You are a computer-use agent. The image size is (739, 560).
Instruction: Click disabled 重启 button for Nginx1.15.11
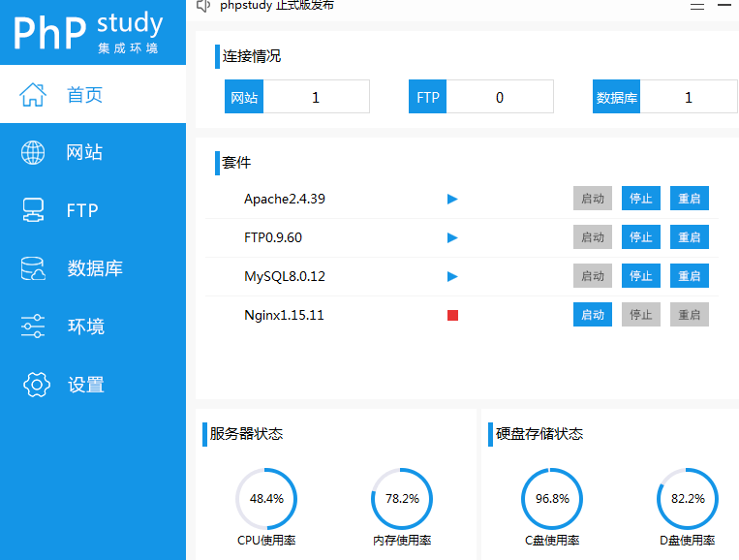[690, 315]
